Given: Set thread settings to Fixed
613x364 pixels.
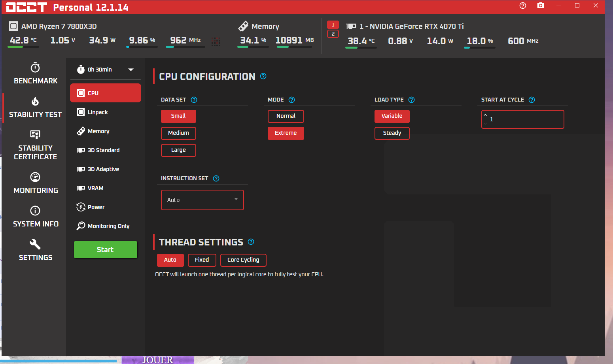Looking at the screenshot, I should 202,260.
